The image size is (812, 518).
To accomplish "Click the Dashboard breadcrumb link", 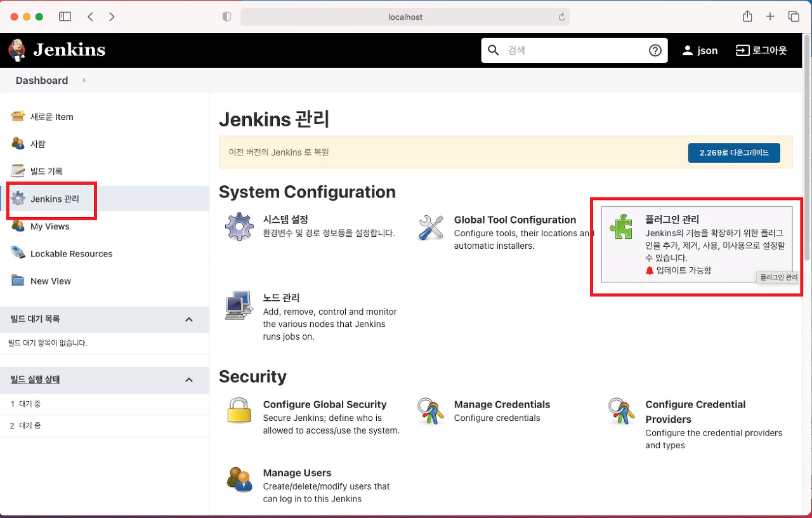I will coord(42,80).
